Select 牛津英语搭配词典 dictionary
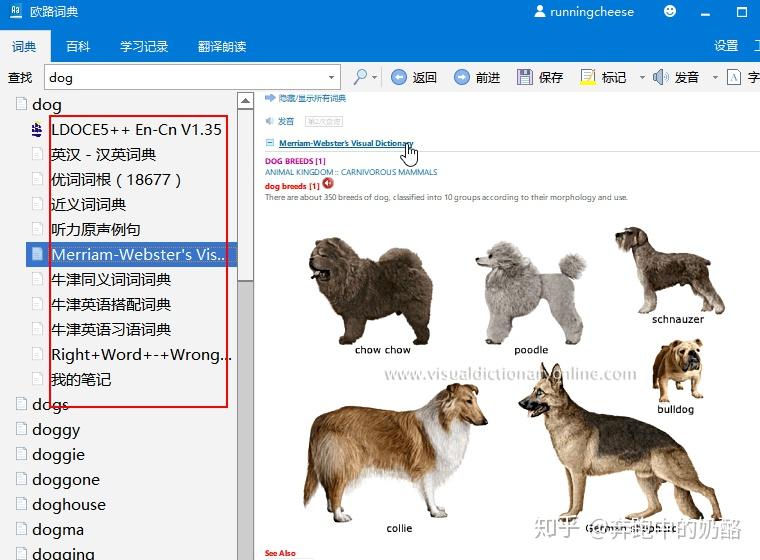Viewport: 760px width, 560px height. point(111,304)
